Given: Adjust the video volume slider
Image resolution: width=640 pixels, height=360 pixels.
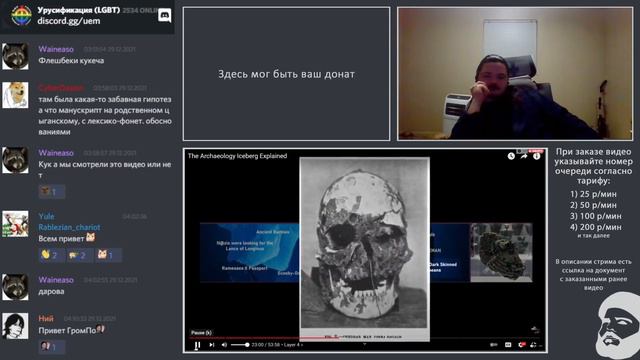Looking at the screenshot, I should tap(240, 345).
